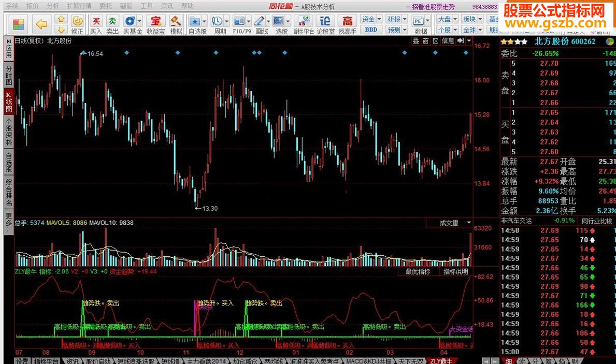This screenshot has height=364, width=616.
Task: Open the 全球 dropdown
Action: pos(472,30)
